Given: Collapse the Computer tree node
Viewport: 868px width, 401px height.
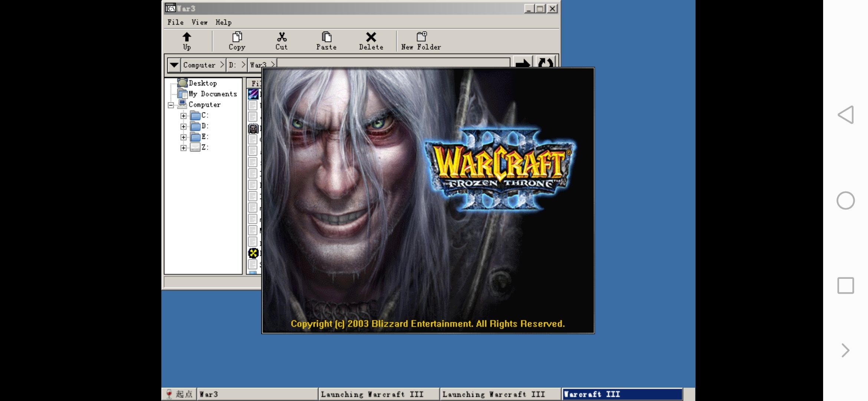Looking at the screenshot, I should point(171,105).
